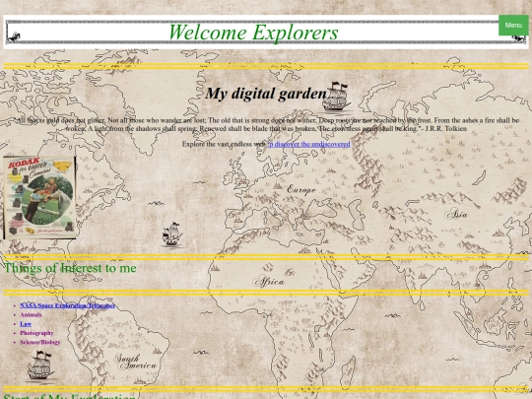The image size is (532, 399).
Task: Click the Kodak Easter cameras ad image
Action: pos(39,197)
